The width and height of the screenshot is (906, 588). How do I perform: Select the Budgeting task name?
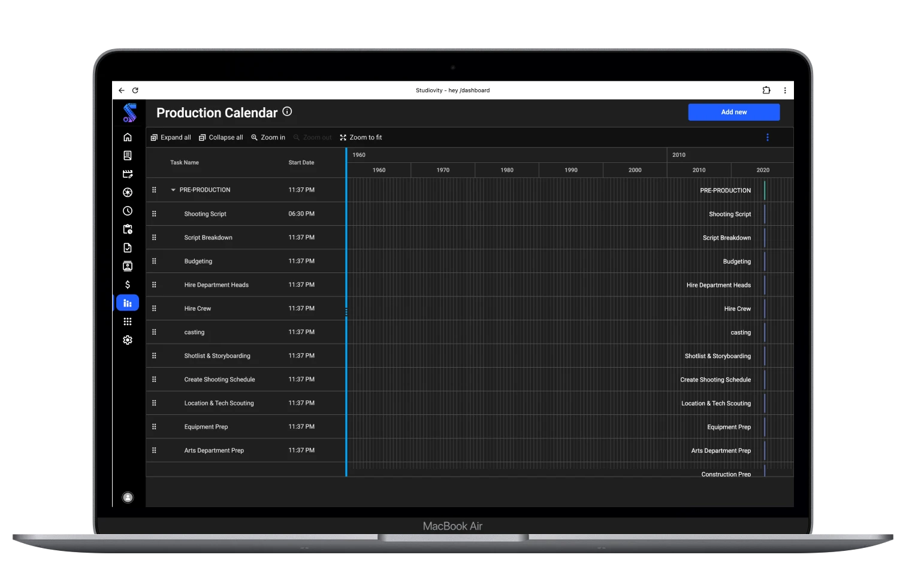(198, 261)
